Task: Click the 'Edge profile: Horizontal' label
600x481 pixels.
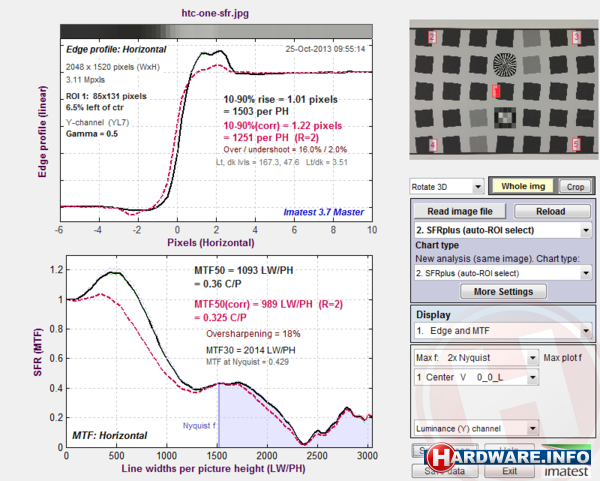Action: pos(116,49)
